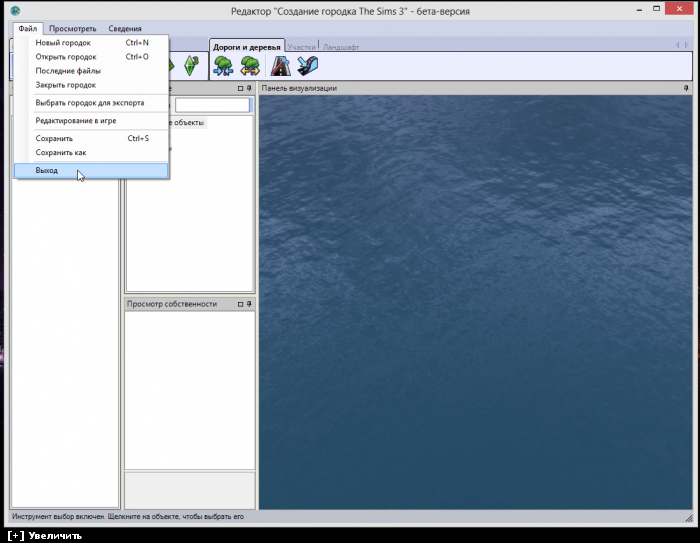Select the curved road with blue arrow icon

307,66
